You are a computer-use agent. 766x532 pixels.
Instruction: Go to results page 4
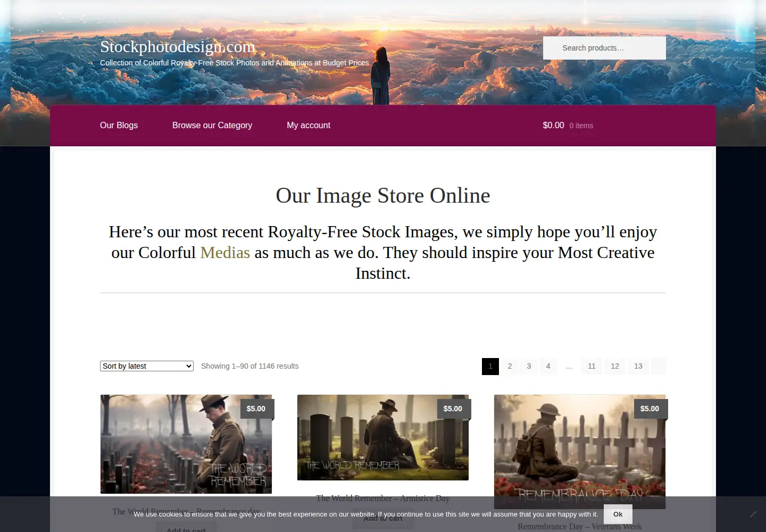pos(548,366)
